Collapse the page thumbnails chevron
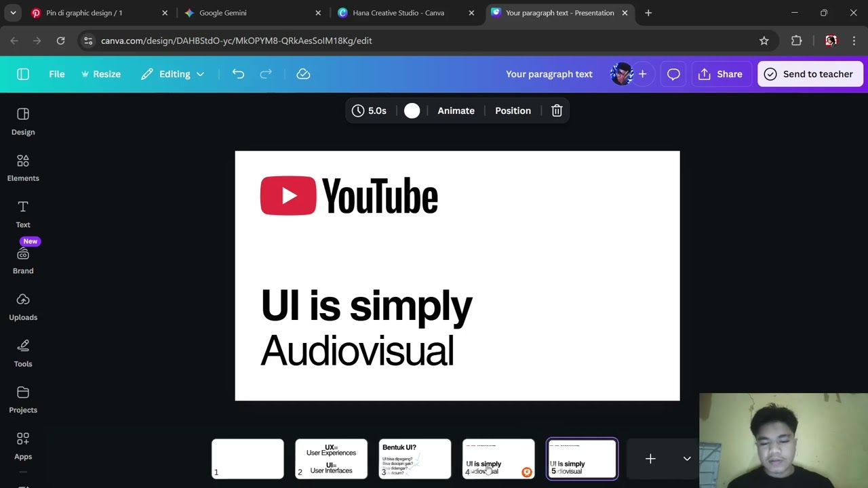This screenshot has width=868, height=488. [687, 459]
